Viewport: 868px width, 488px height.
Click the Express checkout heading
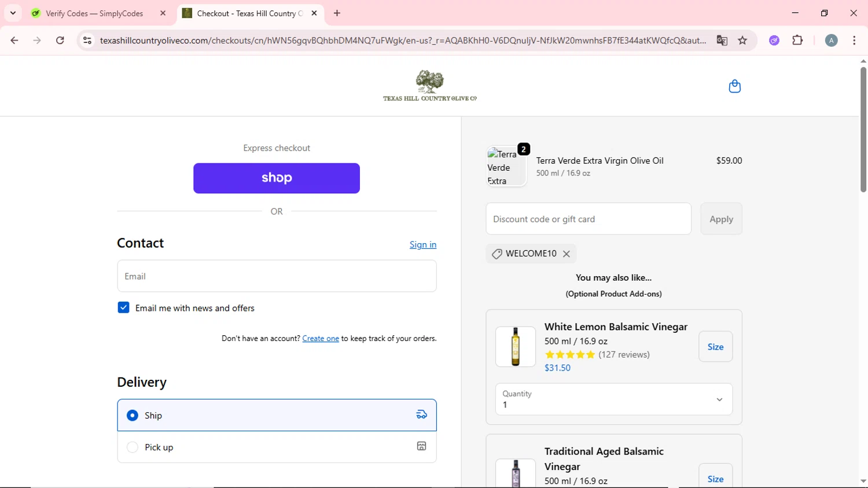277,148
